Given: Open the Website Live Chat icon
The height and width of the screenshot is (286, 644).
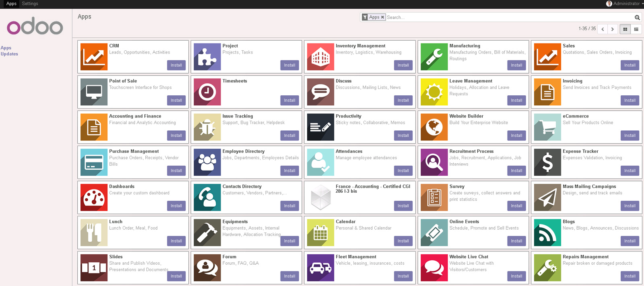Looking at the screenshot, I should click(434, 268).
